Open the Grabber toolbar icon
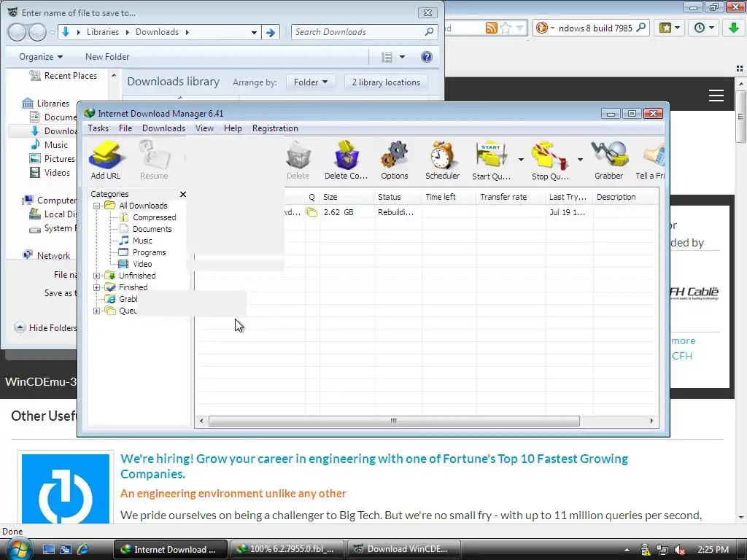Screen dimensions: 747x560 (x=608, y=160)
